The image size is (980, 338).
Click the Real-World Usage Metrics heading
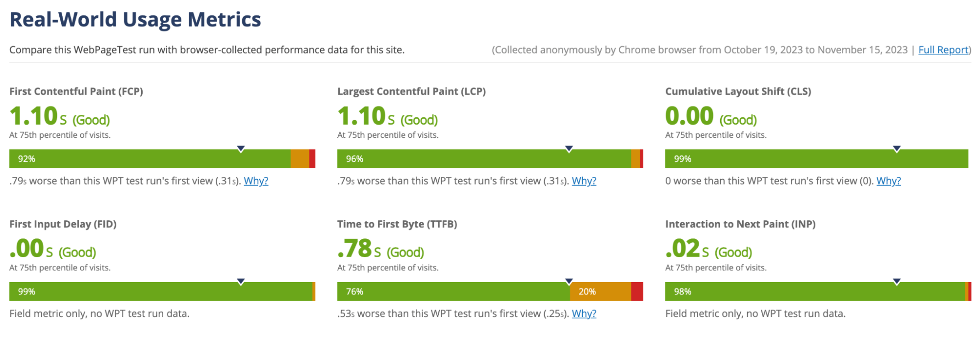(135, 20)
